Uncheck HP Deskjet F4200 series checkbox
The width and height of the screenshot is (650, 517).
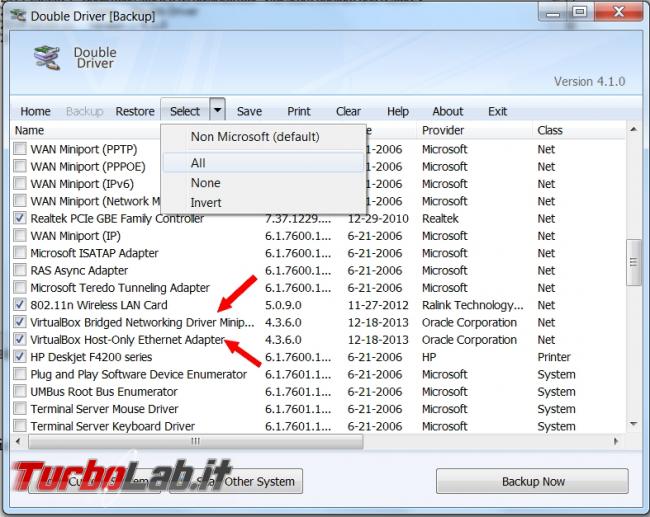click(20, 357)
